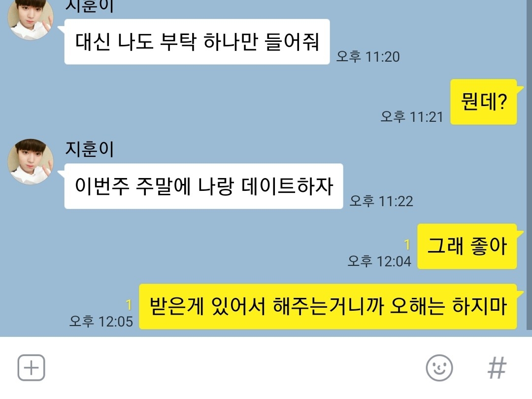Tap the hashtag search icon
The width and height of the screenshot is (532, 399).
coord(497,368)
